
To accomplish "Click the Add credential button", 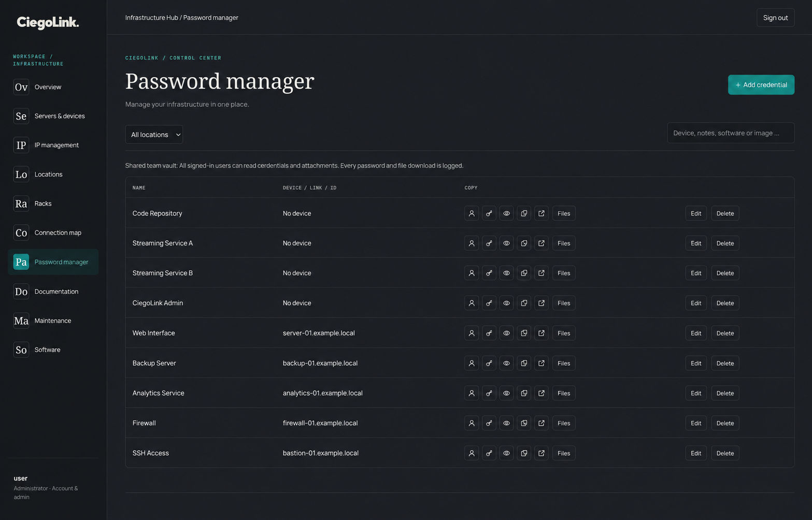I will pyautogui.click(x=761, y=85).
